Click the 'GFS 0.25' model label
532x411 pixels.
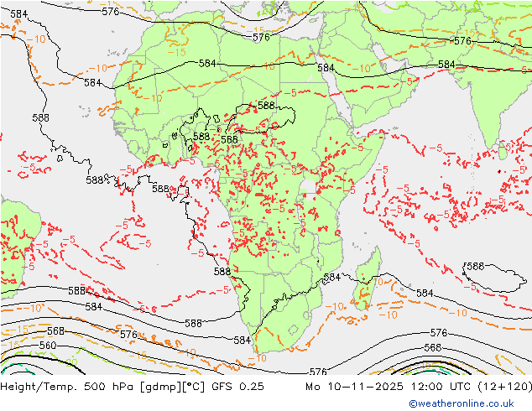(x=237, y=386)
